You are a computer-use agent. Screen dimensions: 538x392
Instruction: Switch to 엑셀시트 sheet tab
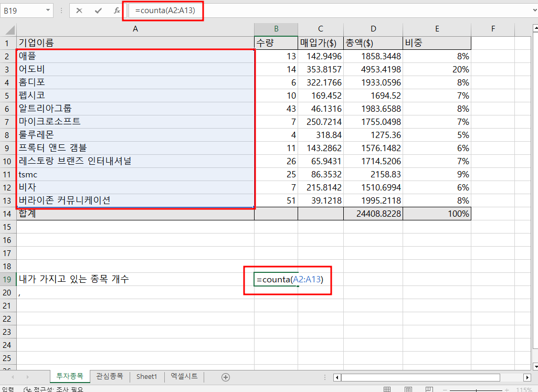pyautogui.click(x=184, y=376)
